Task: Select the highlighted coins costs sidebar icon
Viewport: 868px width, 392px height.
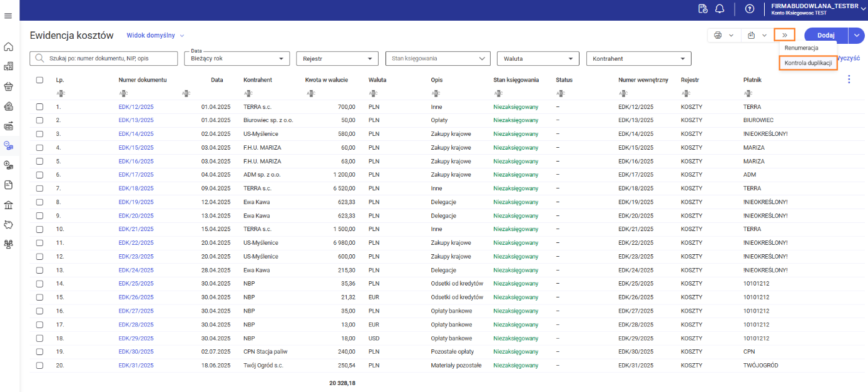Action: pyautogui.click(x=9, y=145)
